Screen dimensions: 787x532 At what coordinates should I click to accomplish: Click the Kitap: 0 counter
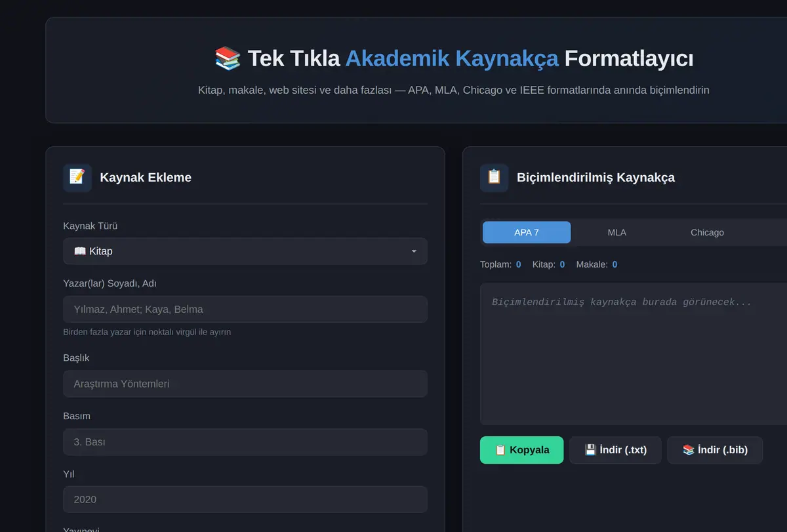point(548,264)
